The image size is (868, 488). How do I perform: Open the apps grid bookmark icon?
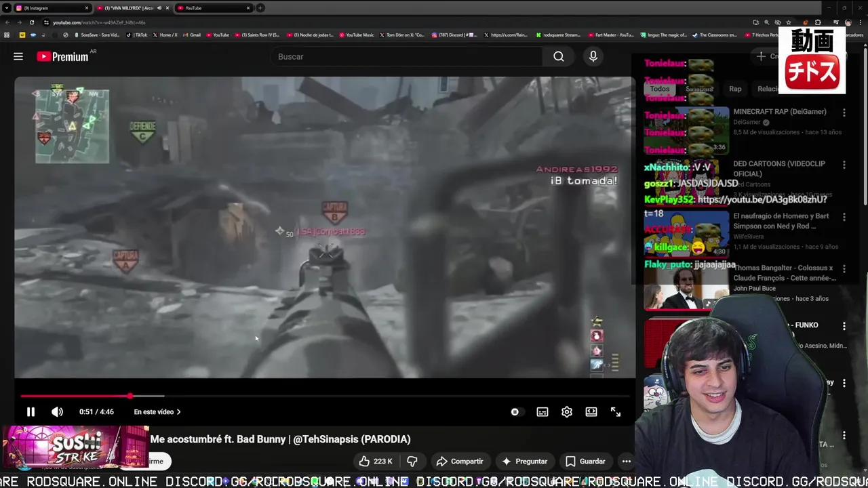click(7, 35)
